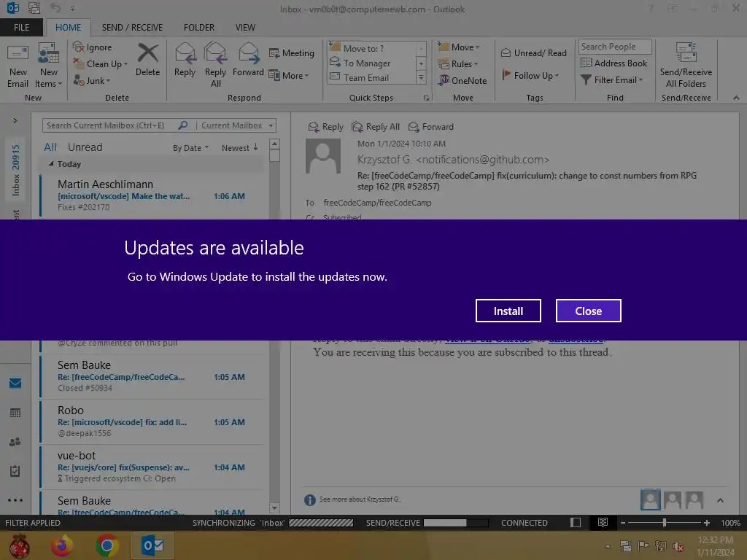Open Google Chrome from the taskbar

107,545
